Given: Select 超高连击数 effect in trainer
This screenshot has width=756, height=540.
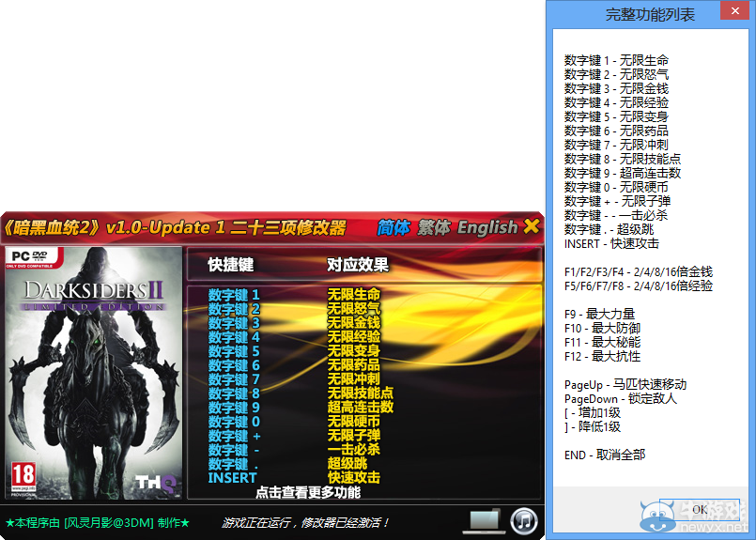Looking at the screenshot, I should tap(361, 407).
